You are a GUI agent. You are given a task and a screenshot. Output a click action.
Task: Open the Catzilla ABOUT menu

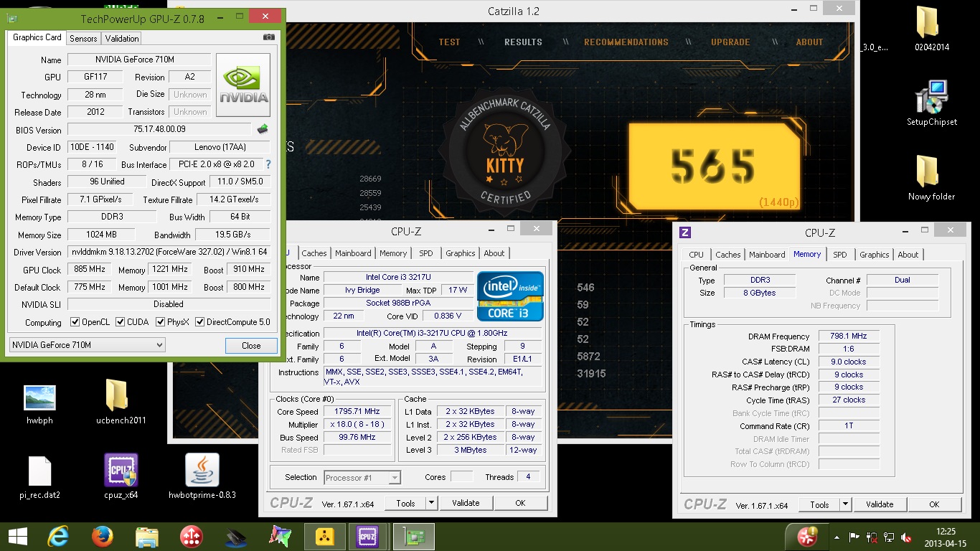(809, 42)
